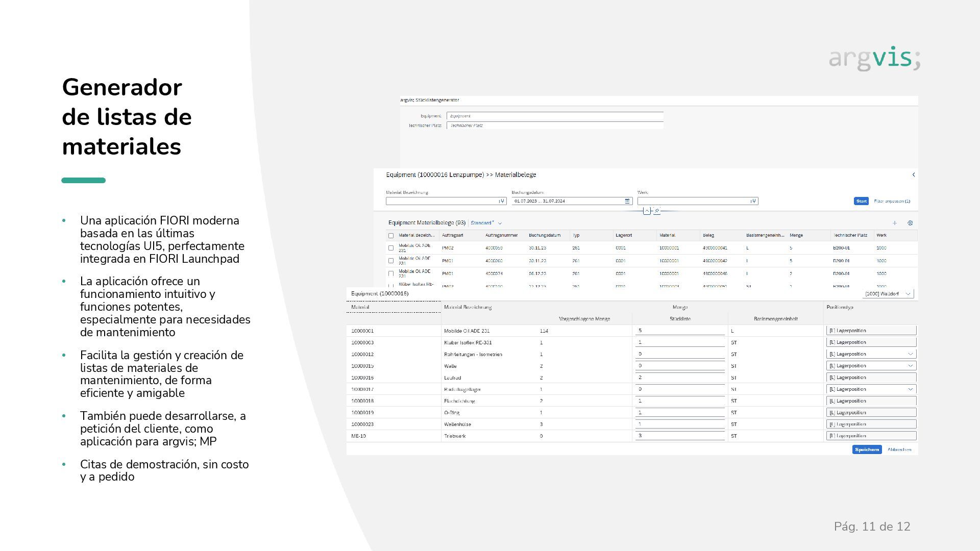
Task: Click the plus icon above Materialbelege table
Action: click(x=895, y=223)
